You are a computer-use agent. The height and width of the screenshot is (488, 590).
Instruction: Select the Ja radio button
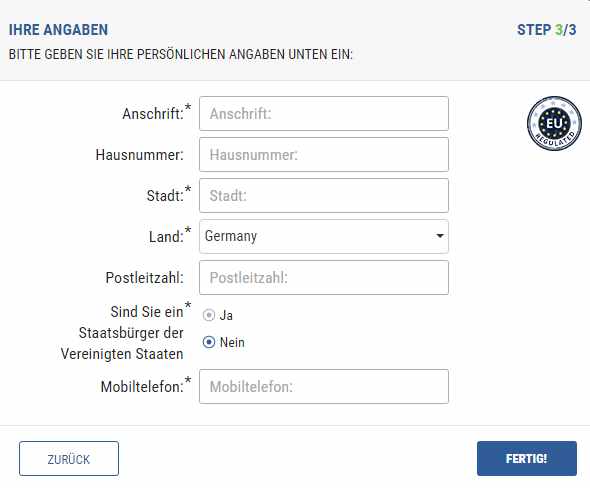[x=209, y=315]
